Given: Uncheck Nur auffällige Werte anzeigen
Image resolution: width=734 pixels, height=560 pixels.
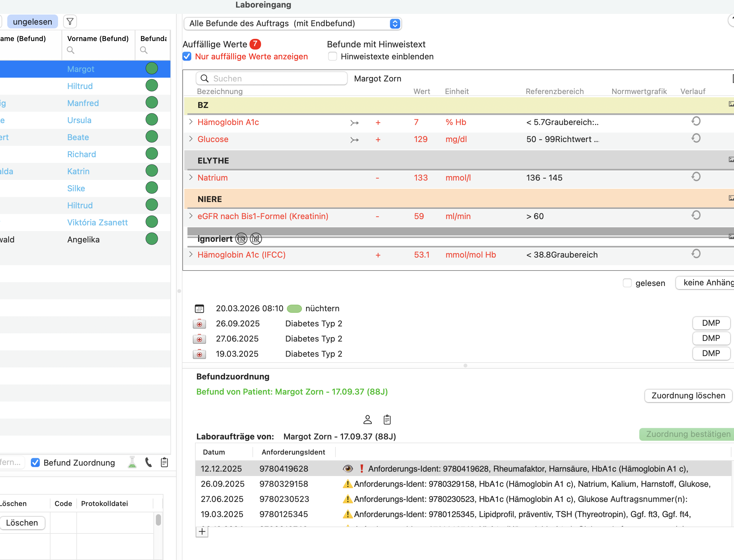Looking at the screenshot, I should (x=187, y=57).
